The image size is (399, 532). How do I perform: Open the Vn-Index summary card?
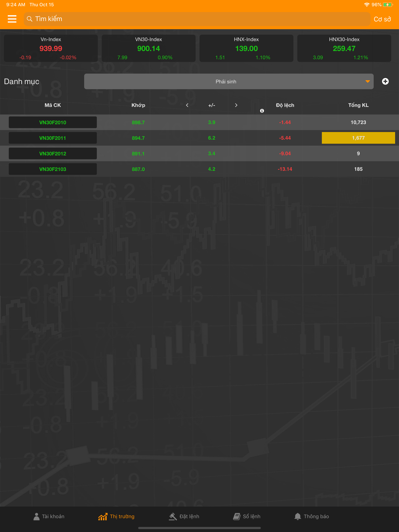point(51,48)
